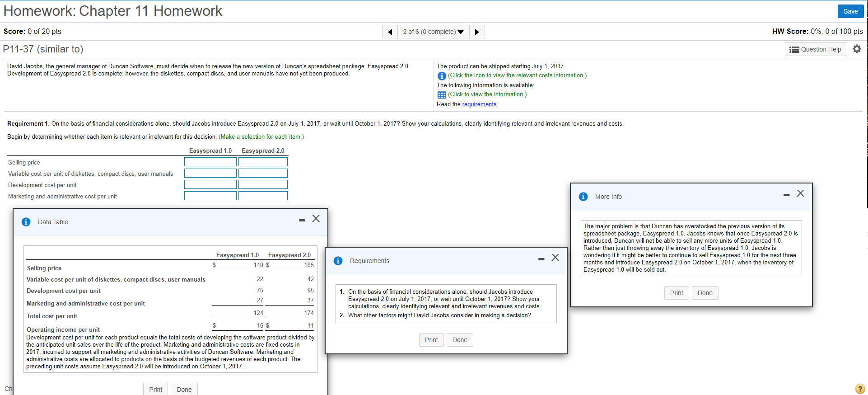Viewport: 868px width, 395px height.
Task: Click Easyspread 1.0 development cost value 75
Action: [x=260, y=290]
